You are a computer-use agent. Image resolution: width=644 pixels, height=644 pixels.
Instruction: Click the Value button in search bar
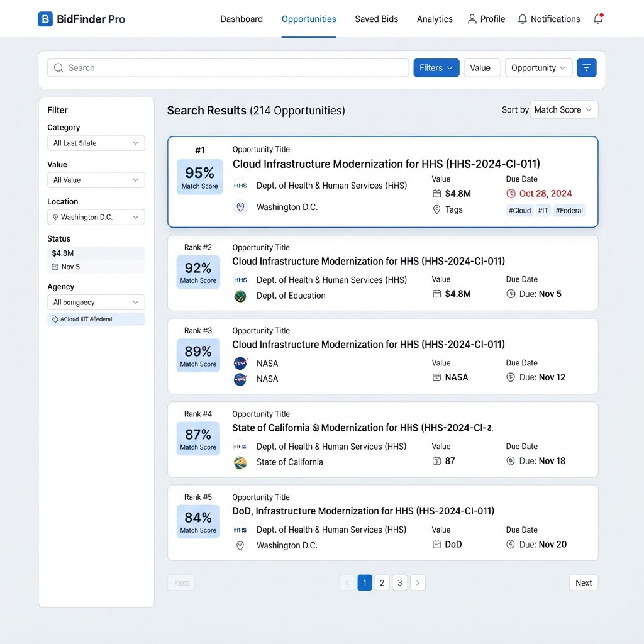tap(482, 68)
